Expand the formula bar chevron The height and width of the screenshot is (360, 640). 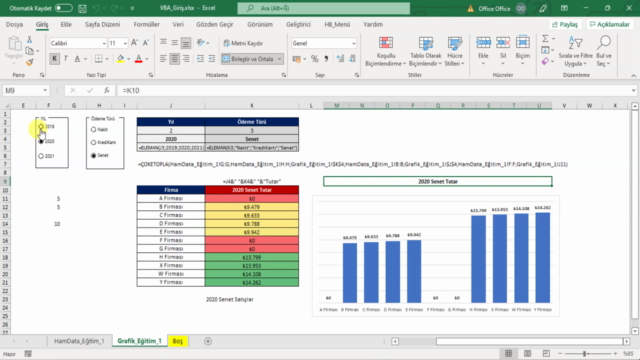pyautogui.click(x=633, y=90)
